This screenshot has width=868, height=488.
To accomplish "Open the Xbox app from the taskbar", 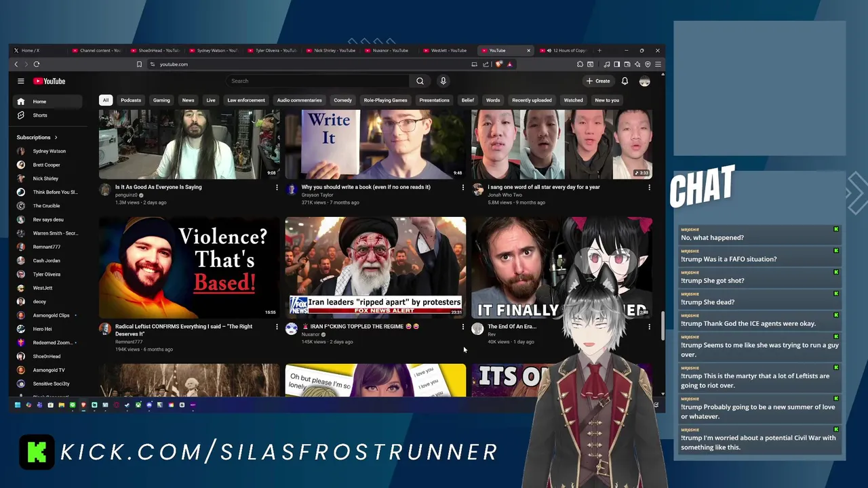I will coord(138,405).
